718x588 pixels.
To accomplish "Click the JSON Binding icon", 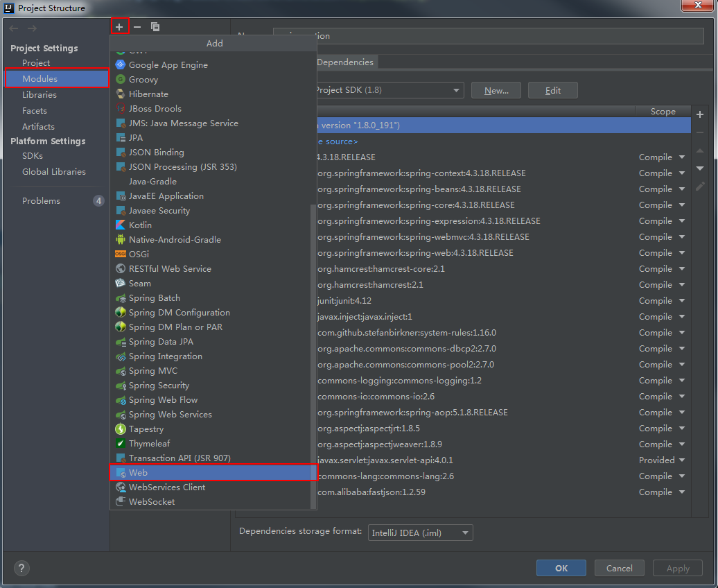I will 121,152.
